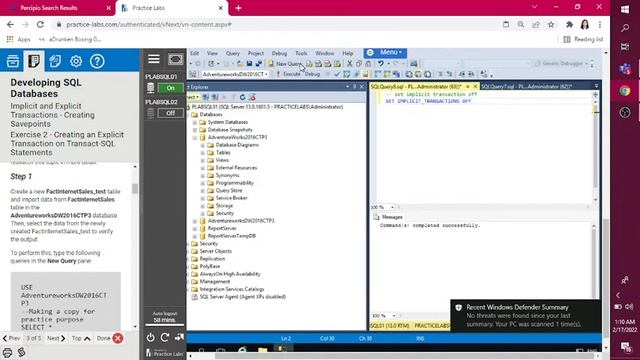Open the help question mark icon
The width and height of the screenshot is (640, 360).
click(x=97, y=61)
